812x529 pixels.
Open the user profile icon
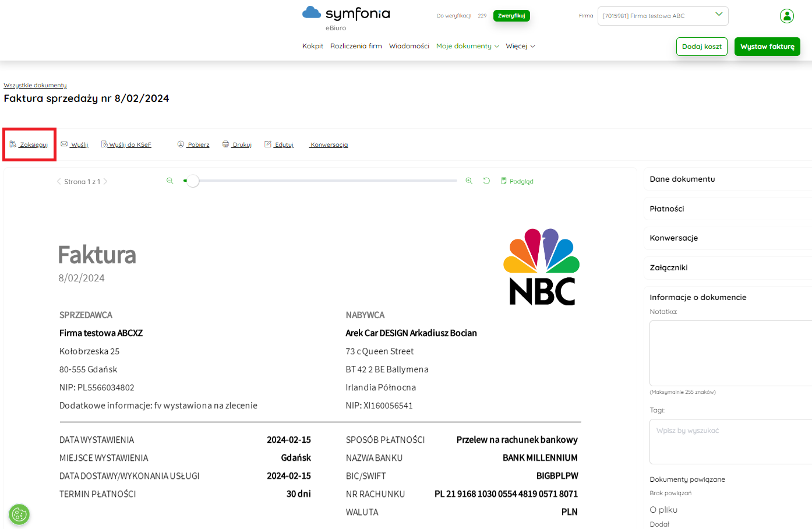point(787,16)
